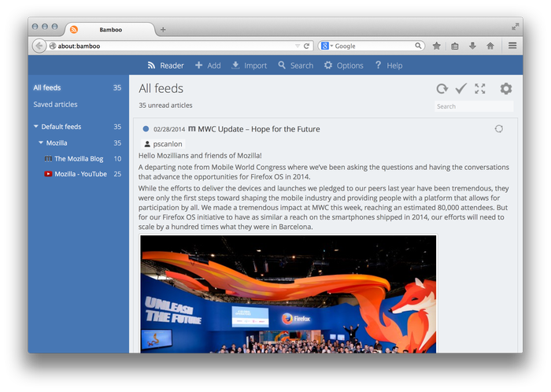Collapse the Default feeds folder arrow
Screen dimensions: 551x392
(x=36, y=126)
